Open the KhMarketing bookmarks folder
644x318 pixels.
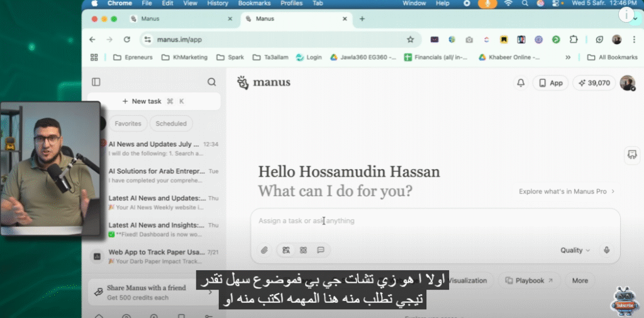(x=184, y=57)
